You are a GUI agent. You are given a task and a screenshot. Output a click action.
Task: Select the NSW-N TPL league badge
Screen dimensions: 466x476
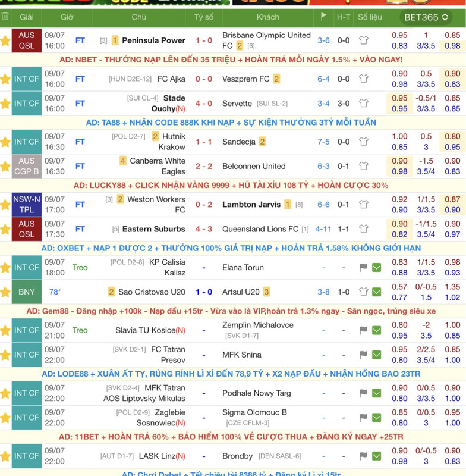pyautogui.click(x=27, y=205)
